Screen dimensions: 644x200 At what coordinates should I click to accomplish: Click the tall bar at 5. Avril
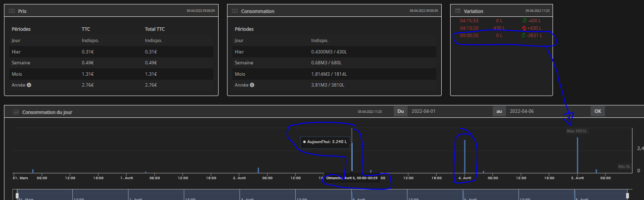(577, 155)
